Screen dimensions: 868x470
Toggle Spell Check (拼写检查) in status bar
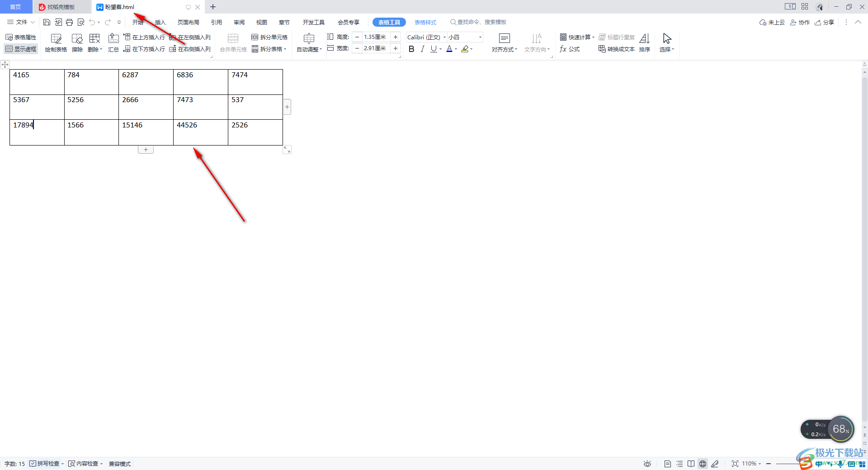[47, 464]
